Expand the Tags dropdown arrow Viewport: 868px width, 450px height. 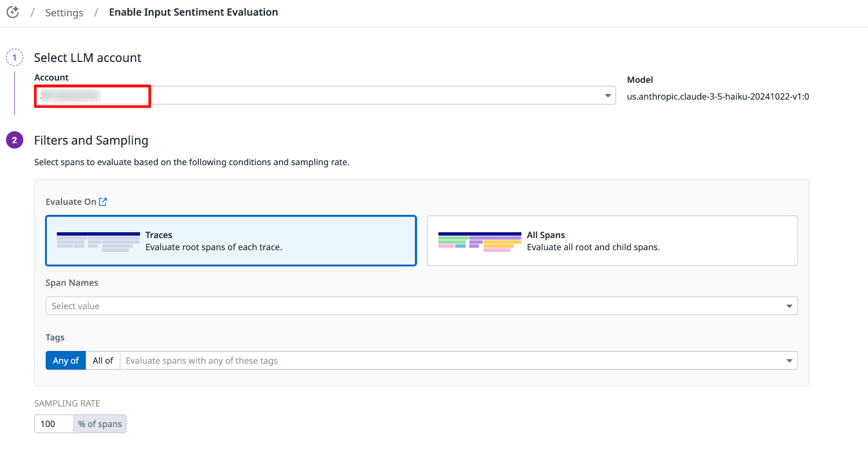point(789,360)
